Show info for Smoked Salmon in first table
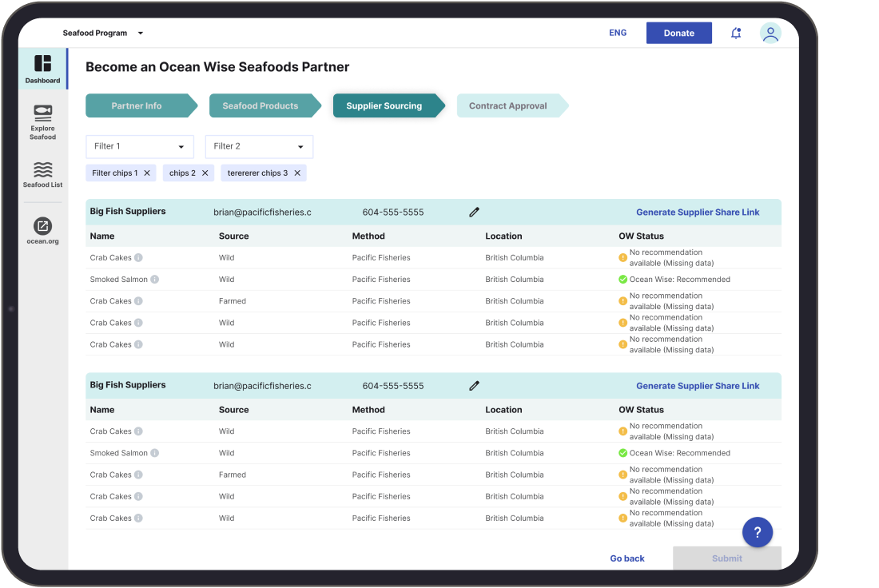879x588 pixels. point(155,280)
